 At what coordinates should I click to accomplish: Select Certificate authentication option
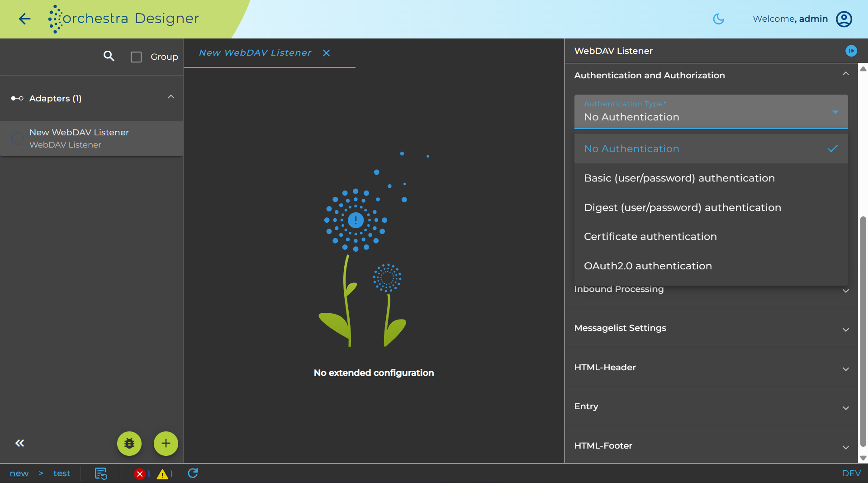[x=711, y=236]
